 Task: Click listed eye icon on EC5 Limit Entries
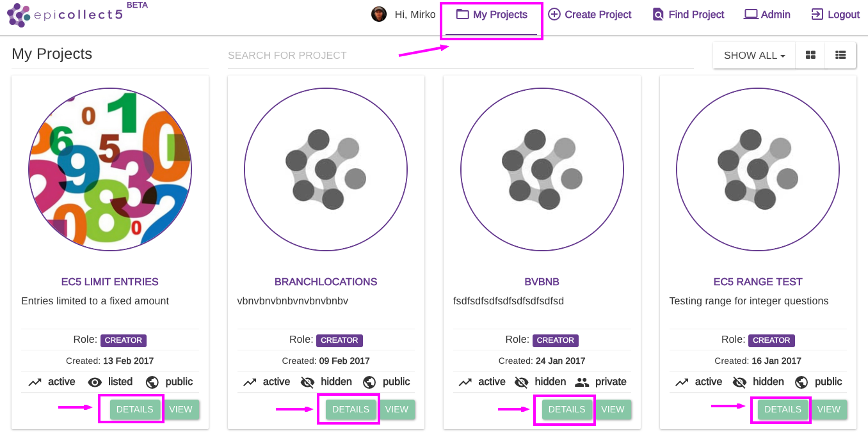tap(95, 382)
